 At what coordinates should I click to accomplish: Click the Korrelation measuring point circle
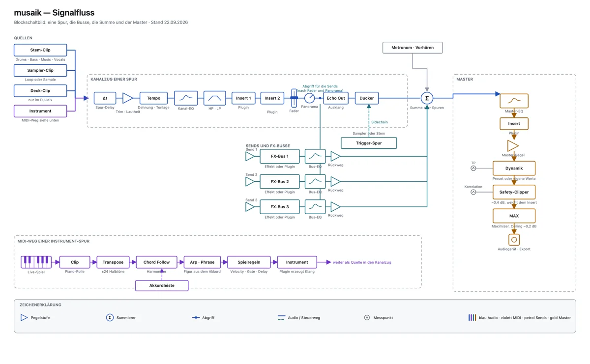[473, 192]
